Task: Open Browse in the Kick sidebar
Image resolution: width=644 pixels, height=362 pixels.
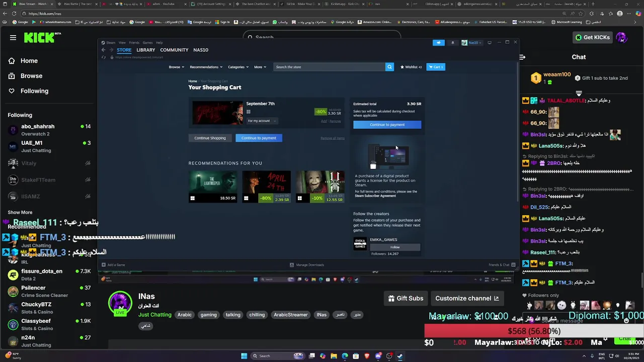Action: point(31,76)
